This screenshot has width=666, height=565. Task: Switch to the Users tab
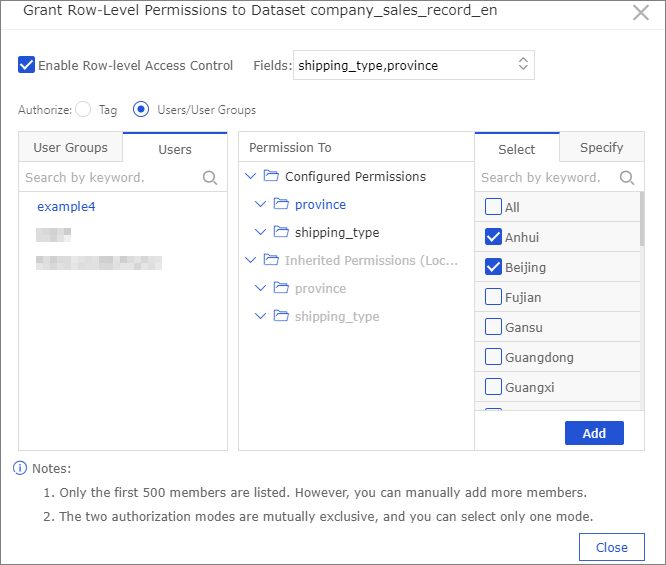point(175,149)
